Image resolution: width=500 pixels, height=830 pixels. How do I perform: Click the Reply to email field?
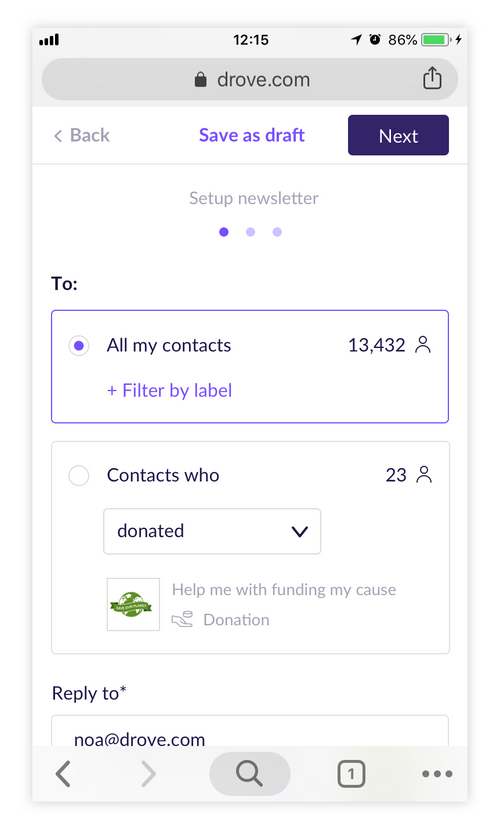[x=250, y=732]
